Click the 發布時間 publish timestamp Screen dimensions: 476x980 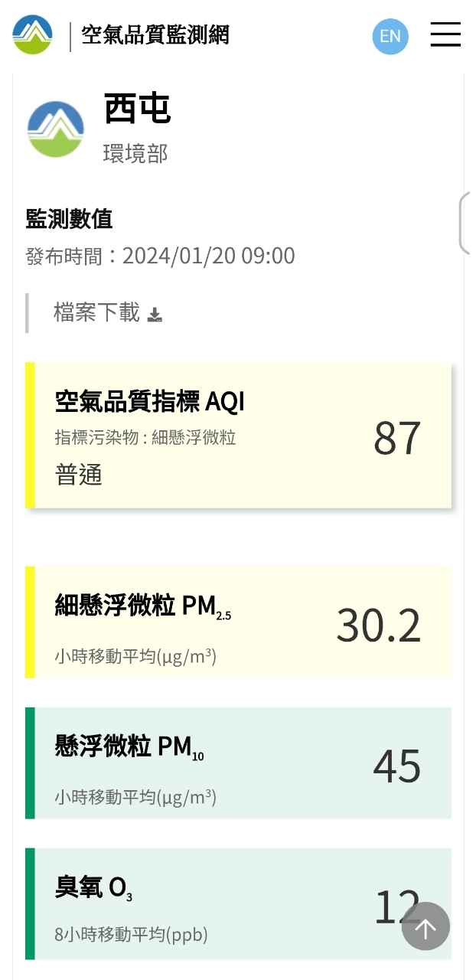[161, 256]
